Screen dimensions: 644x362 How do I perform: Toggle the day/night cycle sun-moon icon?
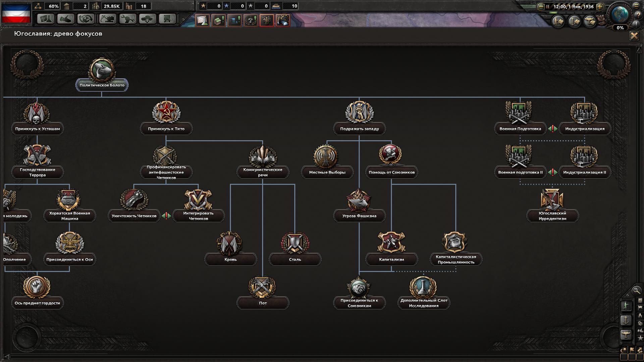pyautogui.click(x=624, y=350)
